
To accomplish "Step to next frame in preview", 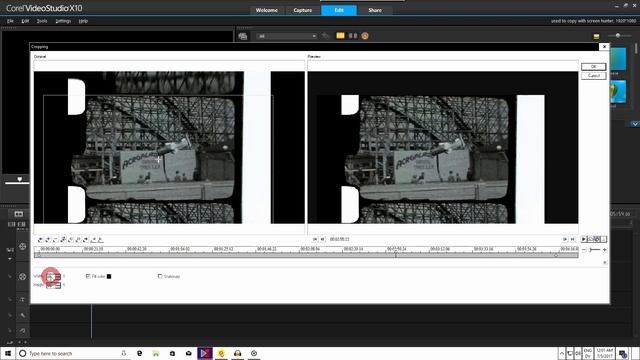I will [565, 239].
